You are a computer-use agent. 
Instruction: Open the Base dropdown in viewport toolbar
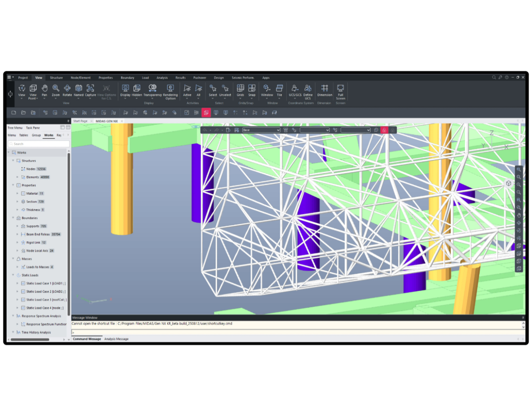tap(261, 130)
